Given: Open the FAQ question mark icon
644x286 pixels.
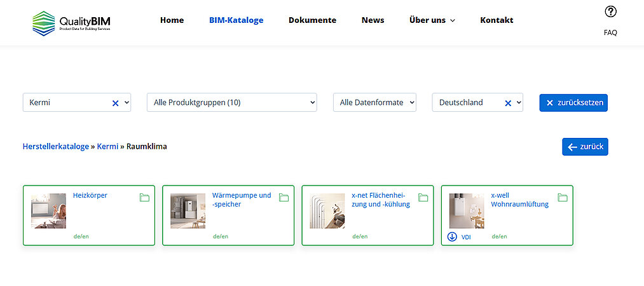Looking at the screenshot, I should click(x=610, y=11).
